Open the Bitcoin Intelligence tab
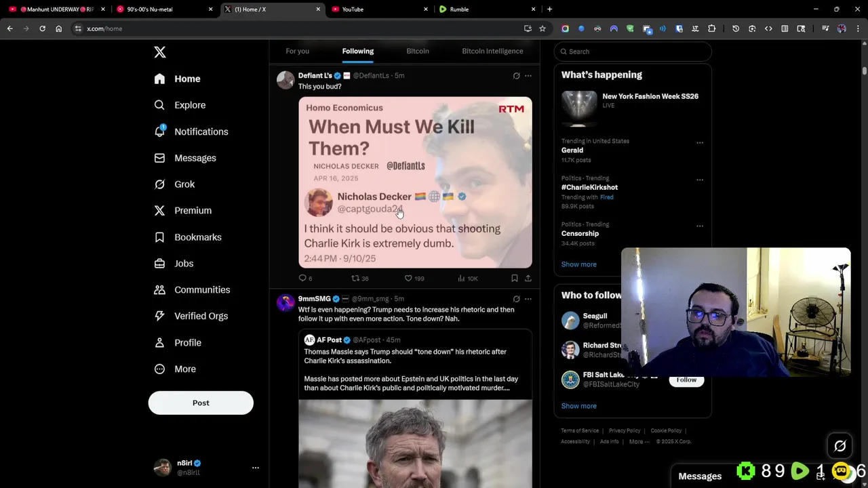Screen dimensions: 868x488 492,51
